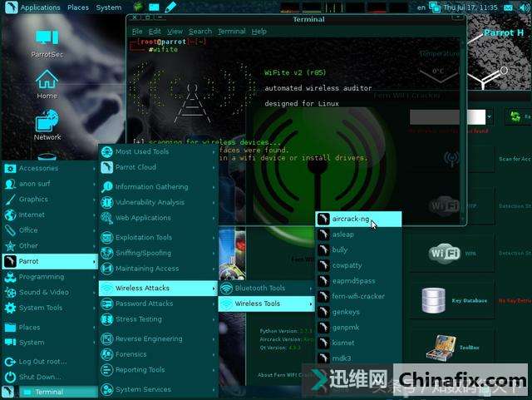Open the Fern Key Database icon
Image resolution: width=532 pixels, height=400 pixels.
coord(435,300)
